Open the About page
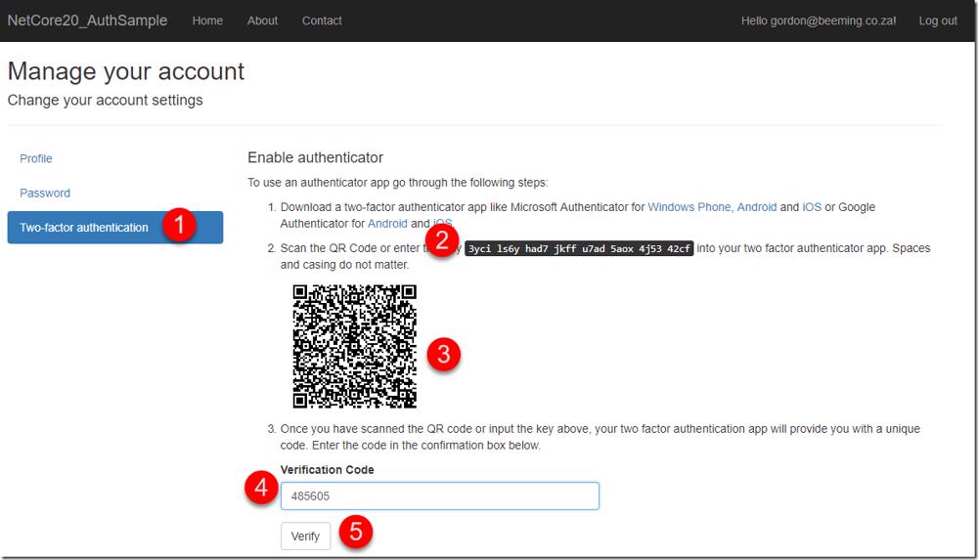Screen dimensions: 978x560 click(x=262, y=21)
